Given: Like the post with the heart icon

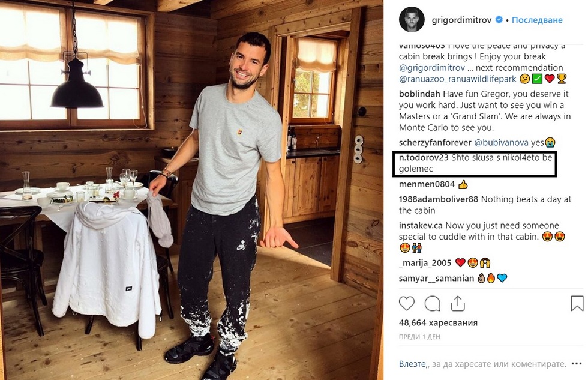Looking at the screenshot, I should click(x=407, y=304).
